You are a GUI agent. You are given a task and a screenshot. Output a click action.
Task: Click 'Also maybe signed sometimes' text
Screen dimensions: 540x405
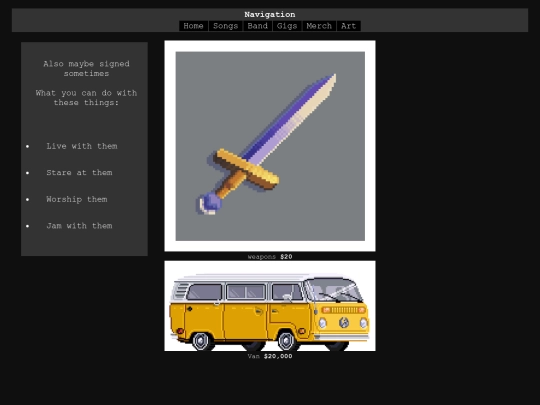(x=86, y=69)
